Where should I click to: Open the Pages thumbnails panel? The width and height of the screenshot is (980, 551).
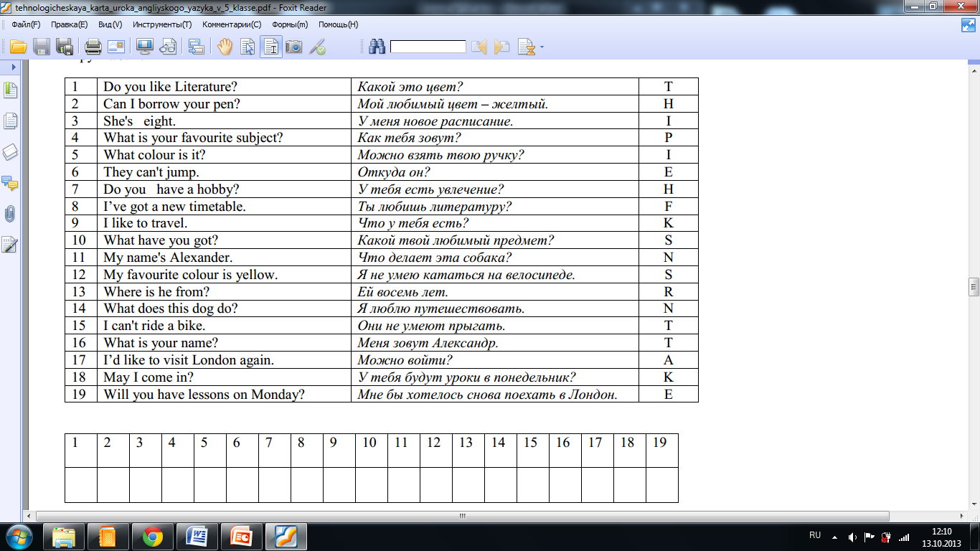click(10, 121)
